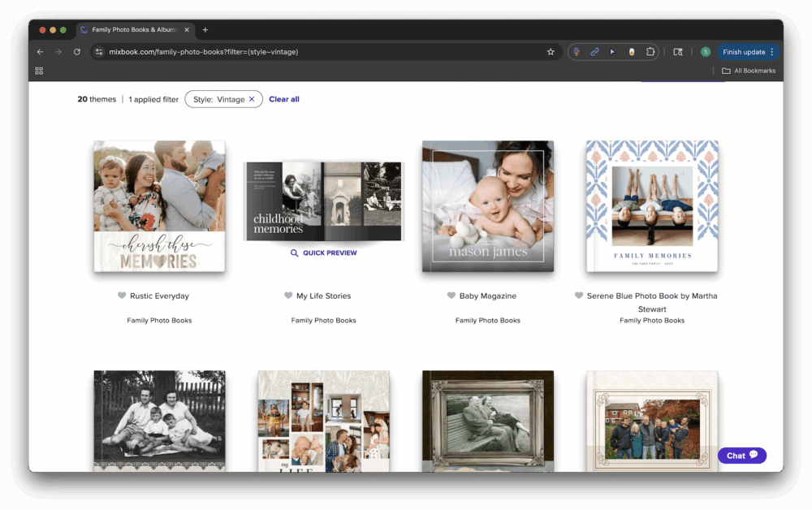
Task: Reload the Mixbook page
Action: (76, 52)
